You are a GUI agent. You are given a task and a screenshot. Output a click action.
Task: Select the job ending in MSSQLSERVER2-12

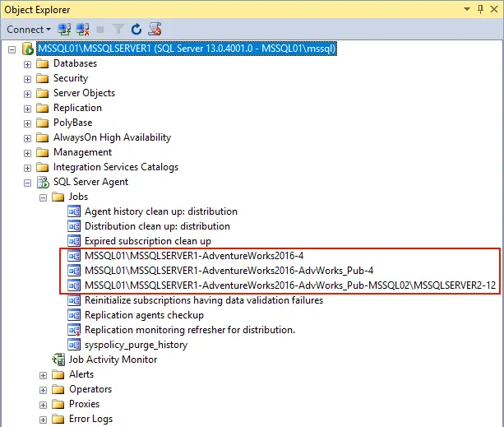coord(290,285)
